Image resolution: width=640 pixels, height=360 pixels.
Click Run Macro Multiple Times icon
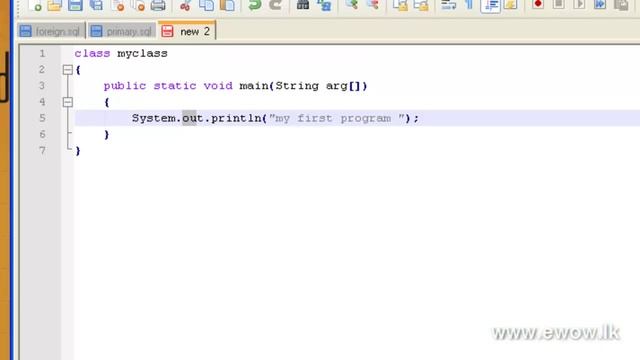tap(600, 4)
